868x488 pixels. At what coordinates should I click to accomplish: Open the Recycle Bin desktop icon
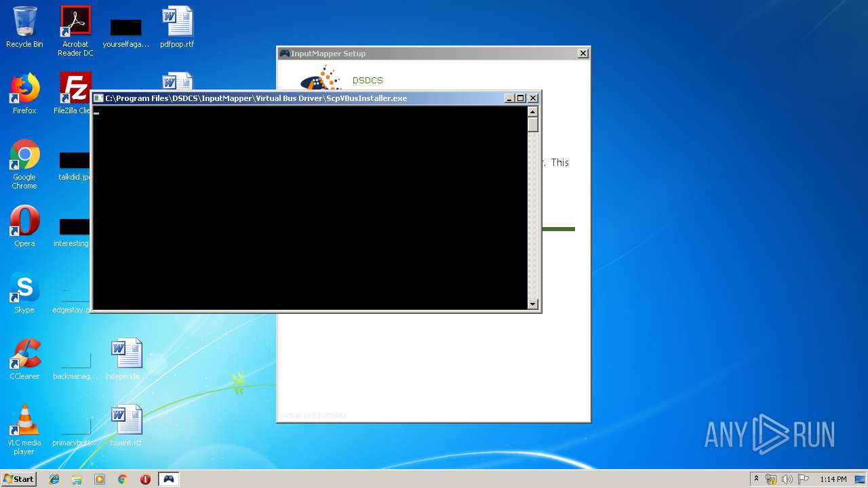[x=24, y=28]
